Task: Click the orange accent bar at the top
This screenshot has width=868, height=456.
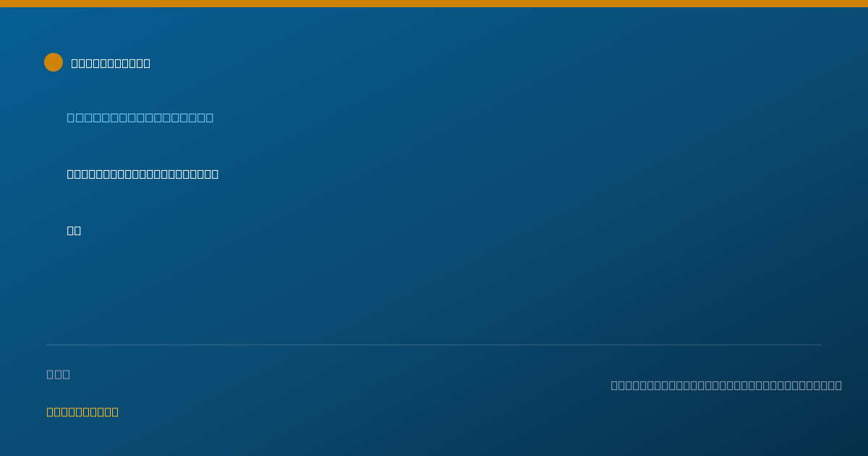Action: coord(434,4)
